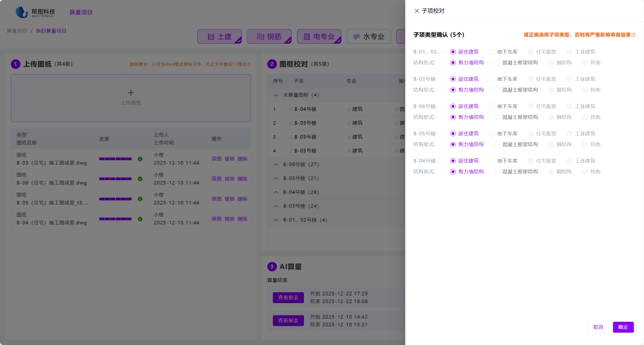Image resolution: width=644 pixels, height=345 pixels.
Task: Choose 工业建筑 for B-05号楼
Action: pos(571,133)
